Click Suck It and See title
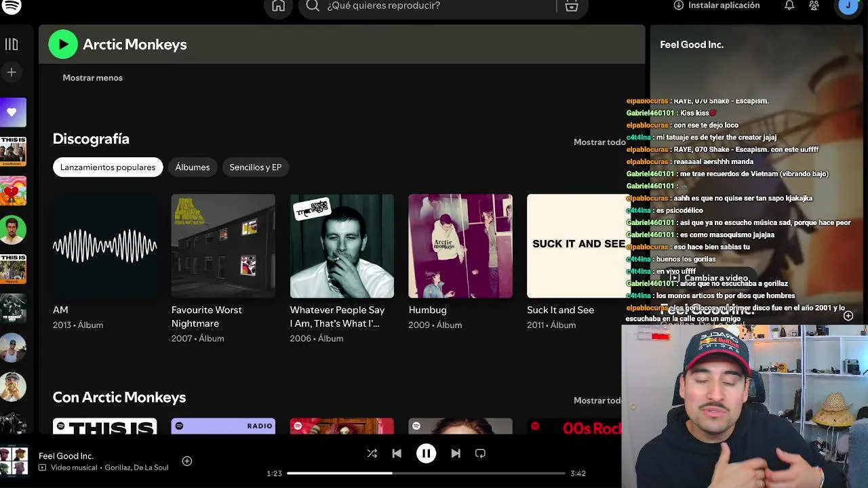The width and height of the screenshot is (868, 488). pos(561,310)
